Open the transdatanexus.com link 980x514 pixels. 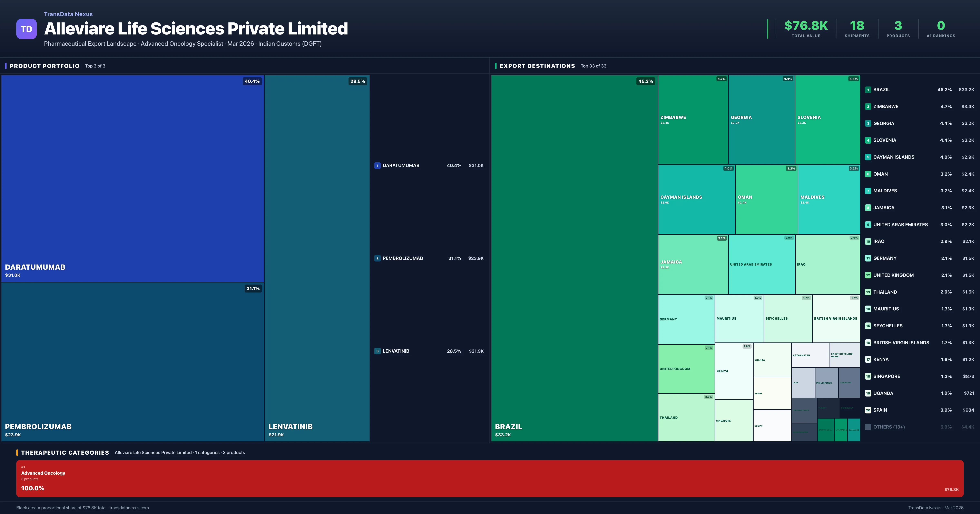pos(129,507)
